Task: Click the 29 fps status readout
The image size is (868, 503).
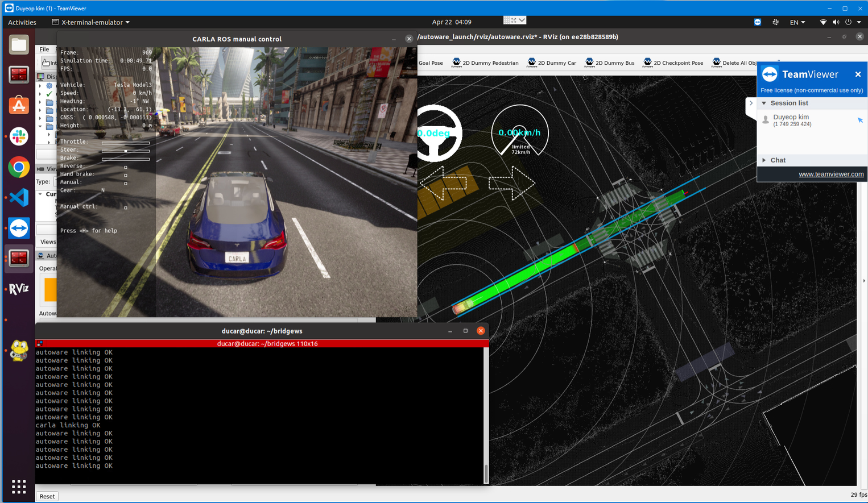Action: [858, 495]
